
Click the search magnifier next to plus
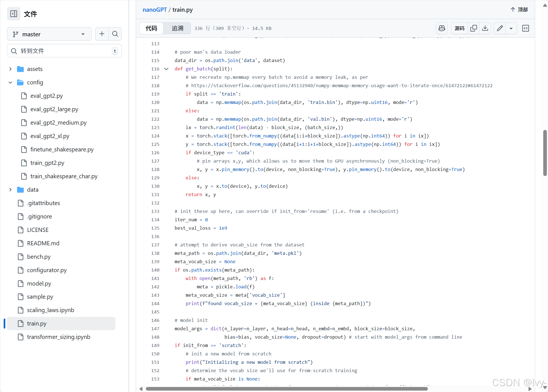coord(115,34)
